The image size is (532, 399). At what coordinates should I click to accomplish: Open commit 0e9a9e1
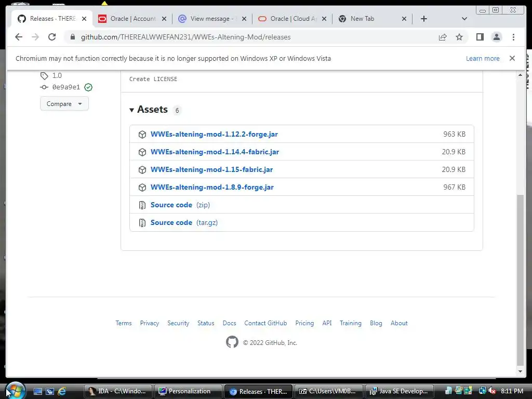66,87
